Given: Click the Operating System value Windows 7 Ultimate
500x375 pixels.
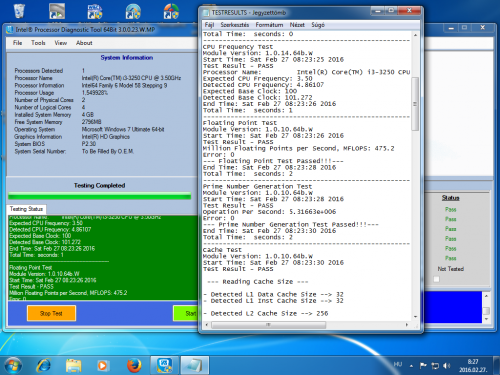Looking at the screenshot, I should [123, 129].
